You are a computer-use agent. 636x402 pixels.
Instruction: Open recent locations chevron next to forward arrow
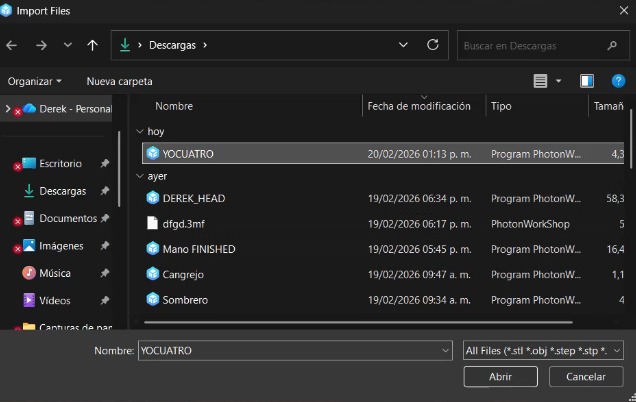click(x=68, y=45)
